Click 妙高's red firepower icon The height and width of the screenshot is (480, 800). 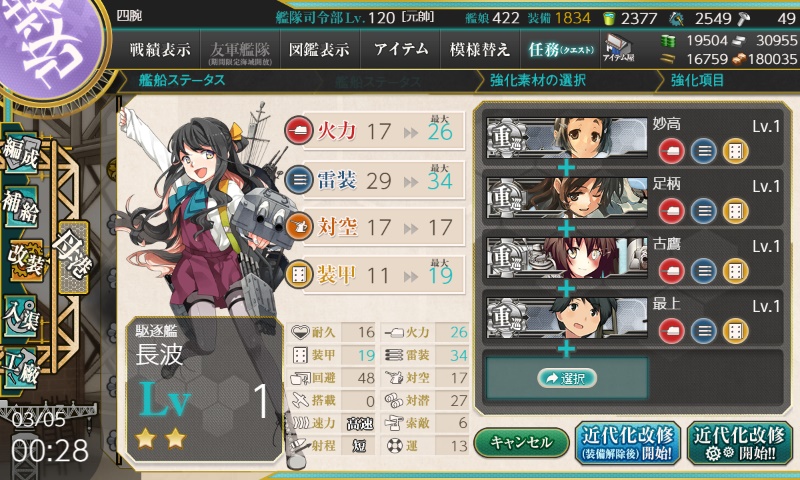point(671,151)
